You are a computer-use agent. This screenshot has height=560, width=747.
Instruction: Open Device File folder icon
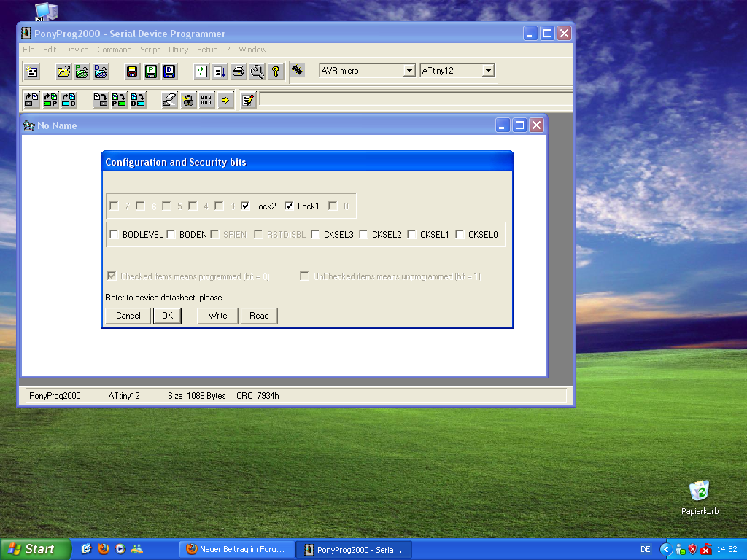pos(63,71)
